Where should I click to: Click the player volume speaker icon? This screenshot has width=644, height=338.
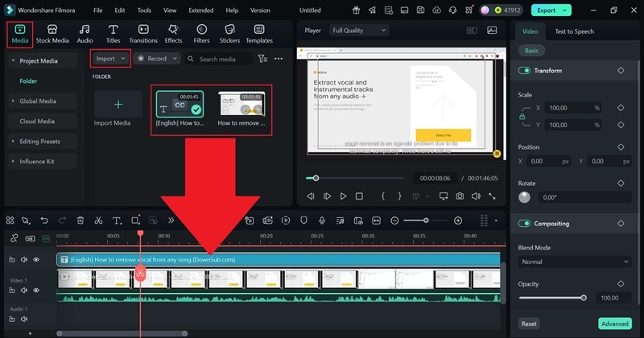(x=476, y=196)
